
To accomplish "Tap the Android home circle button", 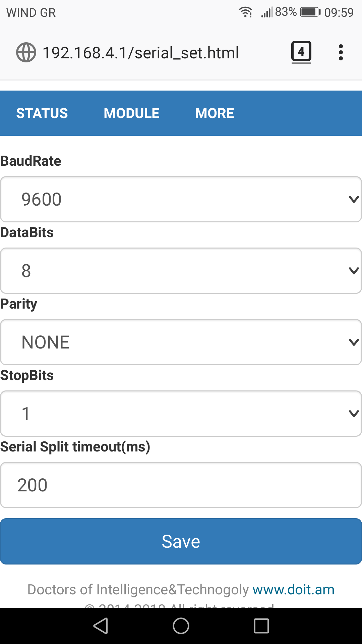I will click(181, 626).
